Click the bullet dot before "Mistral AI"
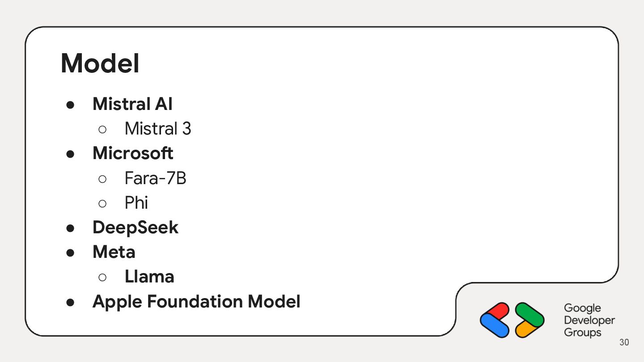 (70, 105)
